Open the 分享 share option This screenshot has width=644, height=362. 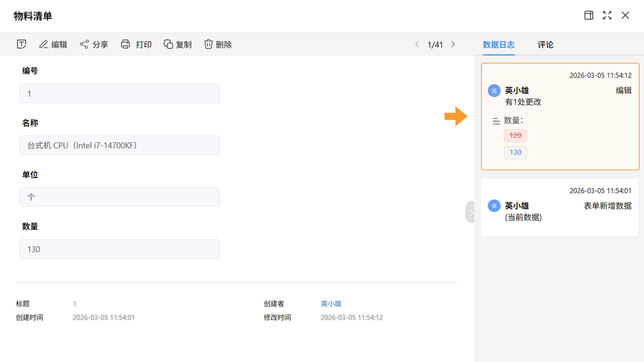[94, 44]
